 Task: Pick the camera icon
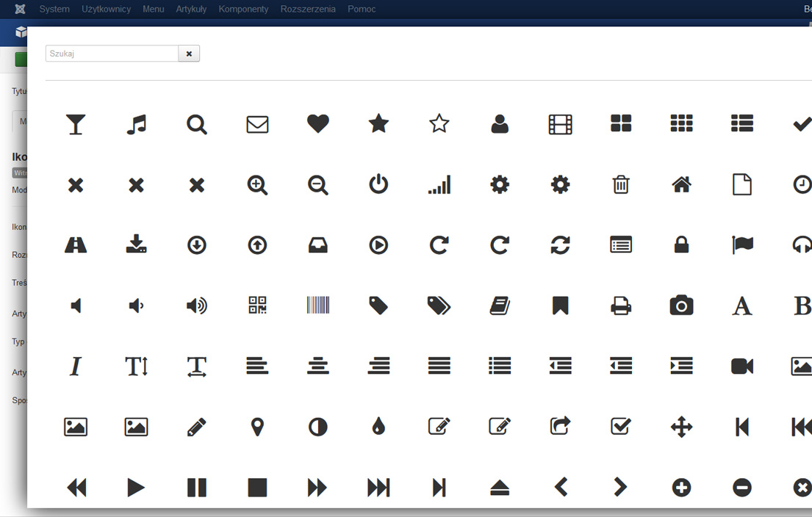[682, 305]
